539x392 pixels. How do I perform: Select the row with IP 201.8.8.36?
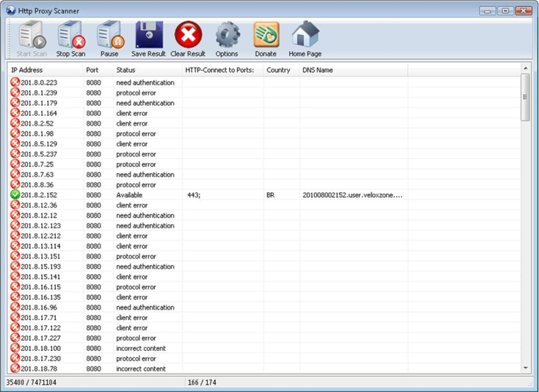[x=264, y=185]
